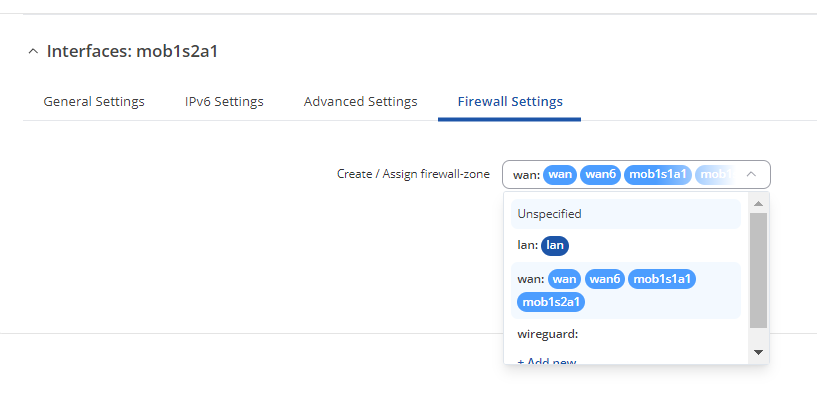Click the wan6 badge in the dropdown list

coord(605,279)
